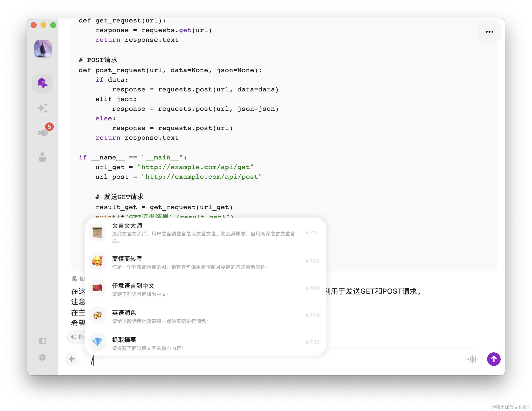The width and height of the screenshot is (532, 411).
Task: Click the purple chat bubble sidebar icon
Action: pos(42,83)
